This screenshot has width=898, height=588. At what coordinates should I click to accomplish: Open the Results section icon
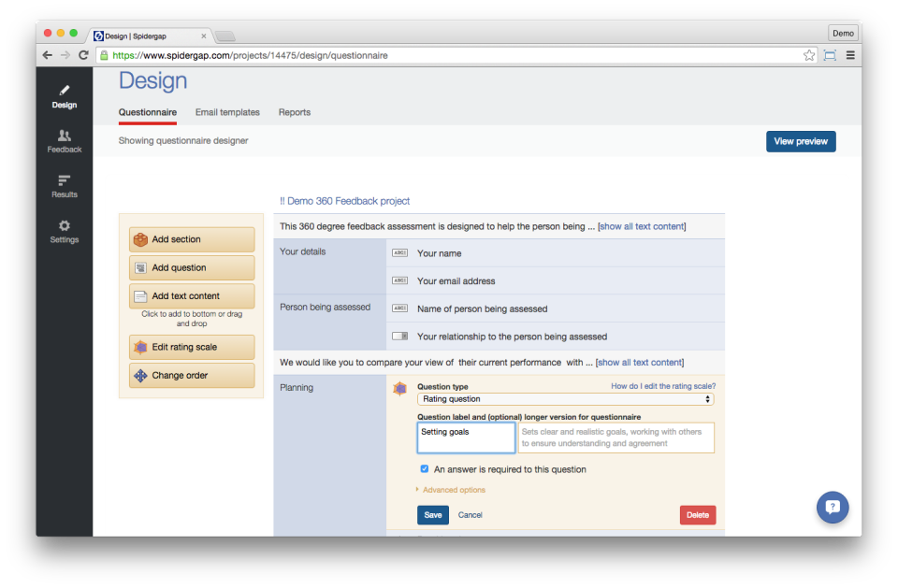pos(65,180)
